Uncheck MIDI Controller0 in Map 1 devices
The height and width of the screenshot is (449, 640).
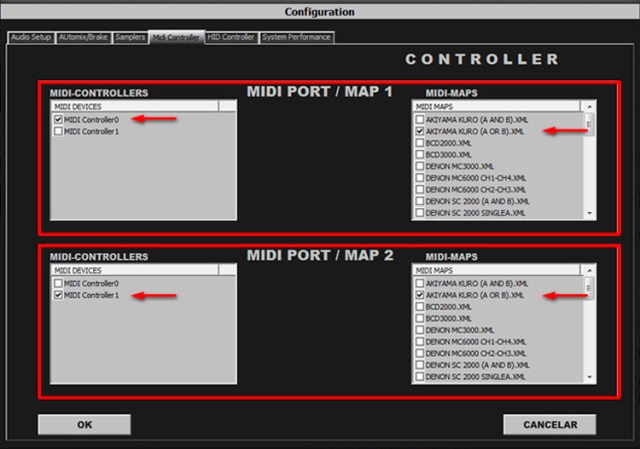coord(56,119)
